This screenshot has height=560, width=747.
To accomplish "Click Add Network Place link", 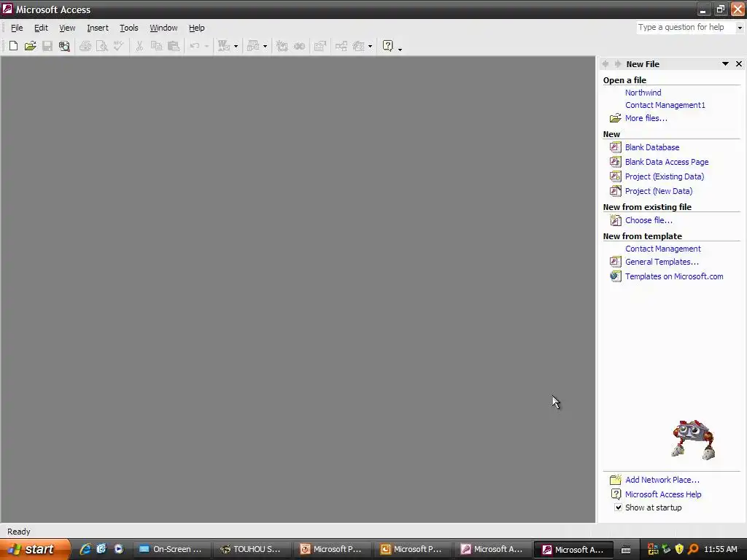I will (662, 480).
